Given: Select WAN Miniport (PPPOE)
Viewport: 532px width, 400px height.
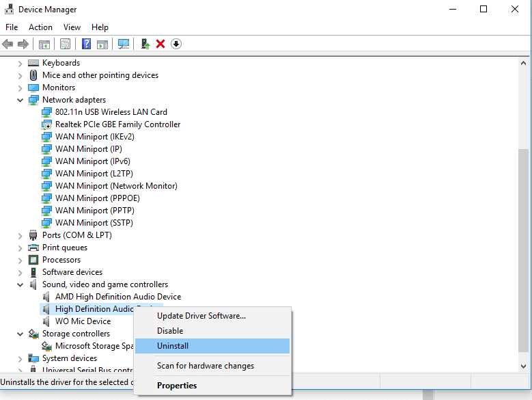Looking at the screenshot, I should click(x=98, y=198).
